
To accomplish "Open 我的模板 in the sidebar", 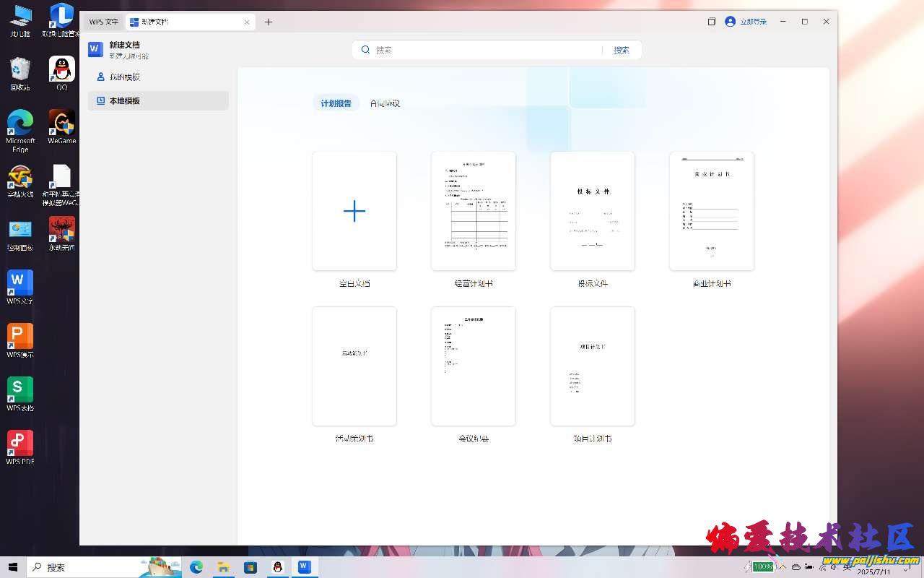I will (124, 77).
